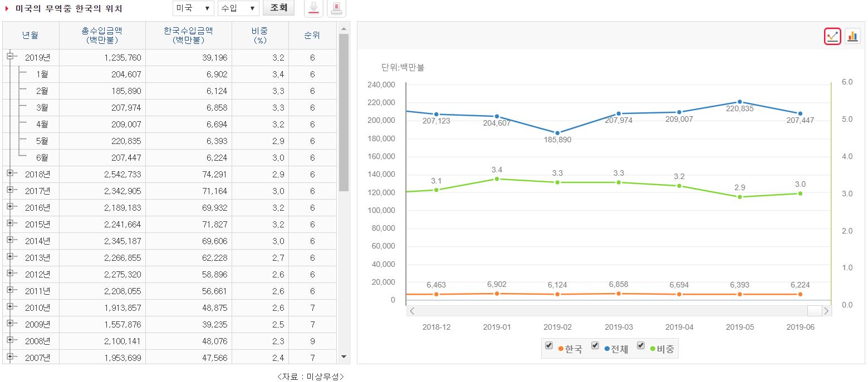Viewport: 868px width, 382px height.
Task: Click the chart's horizontal scrollbar thumb
Action: click(x=814, y=311)
